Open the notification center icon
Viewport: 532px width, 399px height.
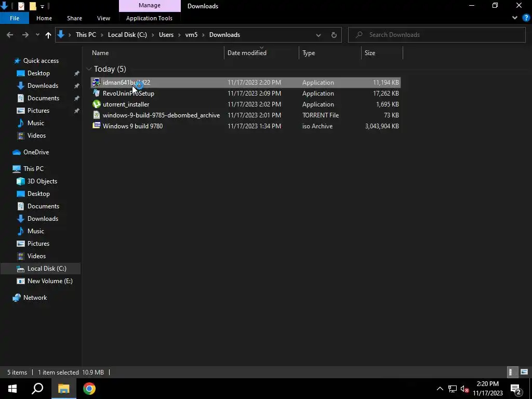516,389
